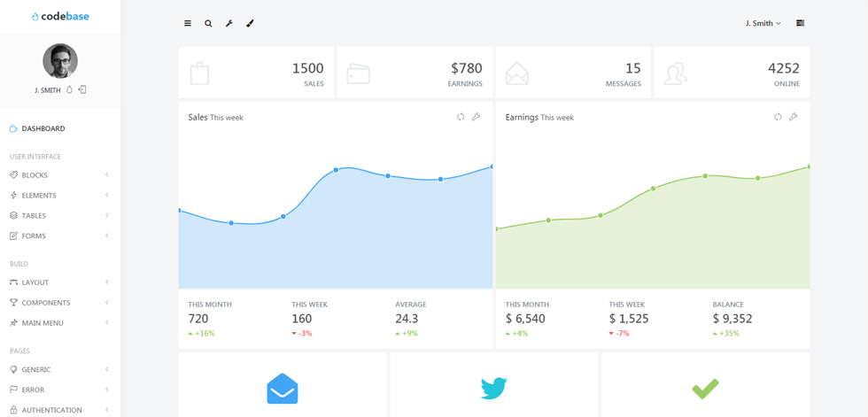Open Earnings chart wrench settings
This screenshot has width=868, height=417.
(794, 117)
